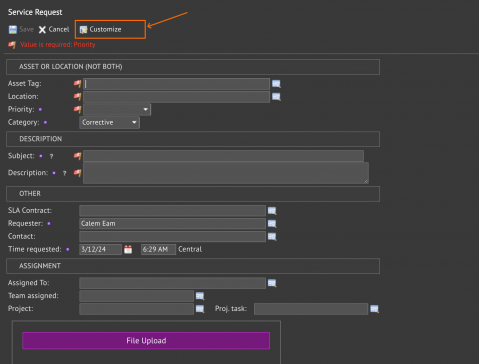Open the Priority dropdown
479x364 pixels.
117,109
